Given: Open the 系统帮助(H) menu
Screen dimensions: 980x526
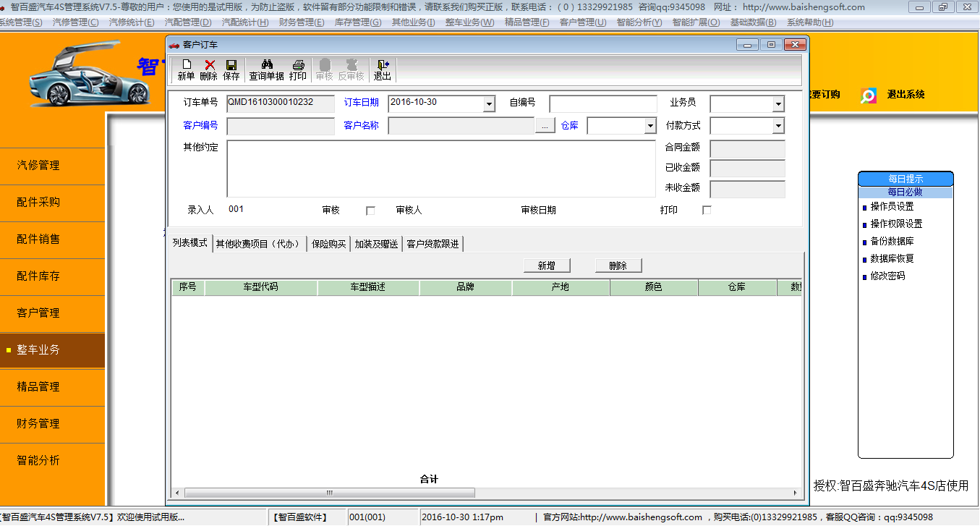Looking at the screenshot, I should coord(810,22).
